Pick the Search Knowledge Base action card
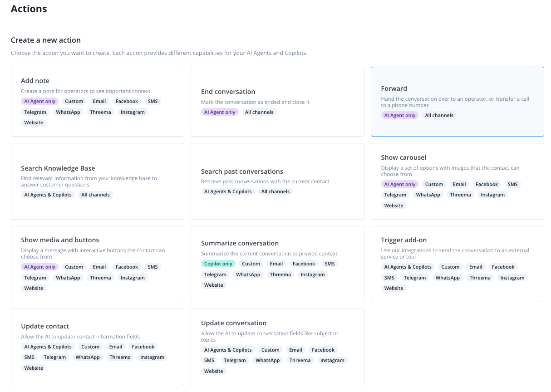 [x=98, y=181]
